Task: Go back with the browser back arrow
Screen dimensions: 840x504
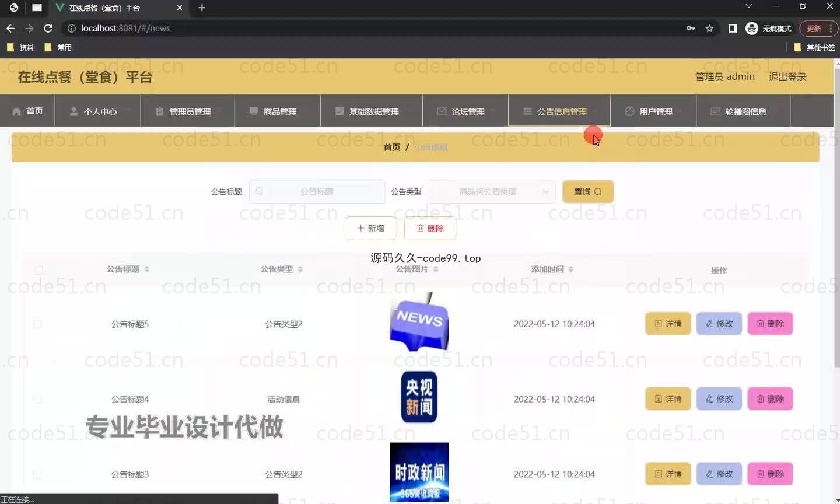Action: 10,28
